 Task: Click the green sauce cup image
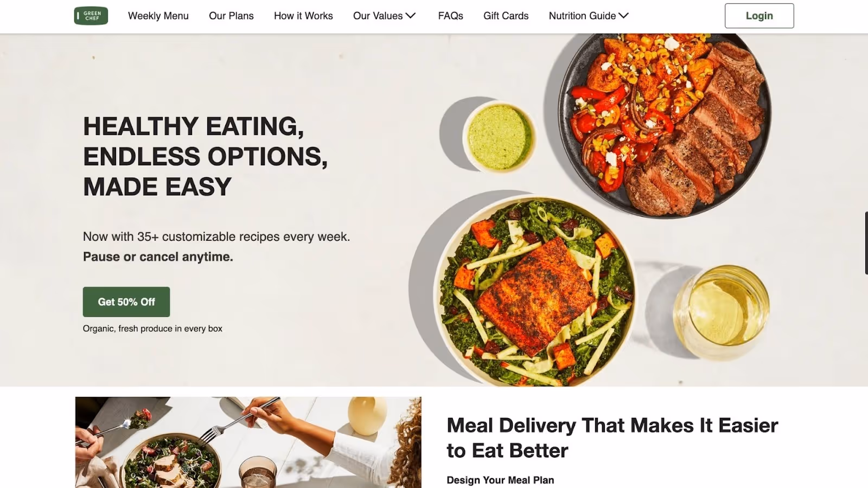pos(500,137)
